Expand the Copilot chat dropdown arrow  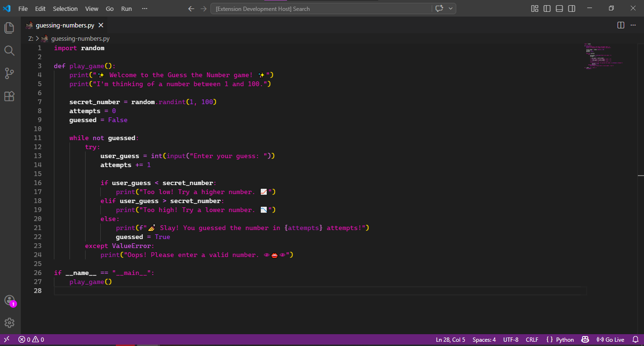(x=451, y=9)
